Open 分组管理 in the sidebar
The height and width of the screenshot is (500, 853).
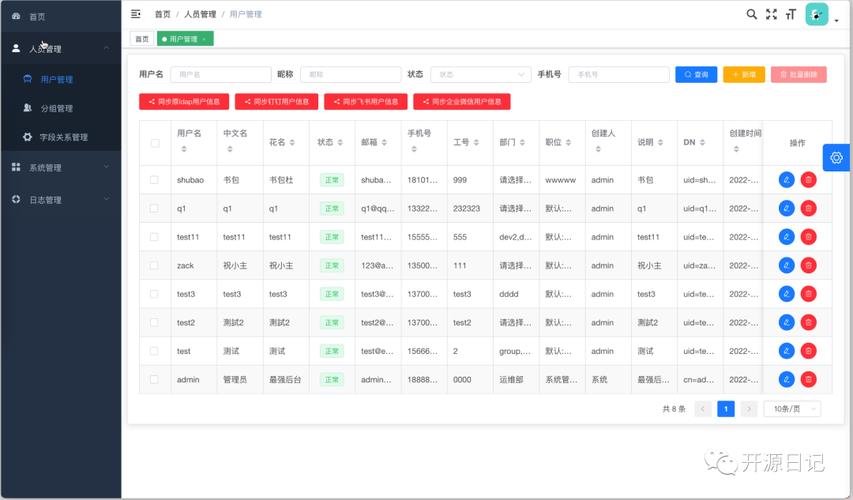61,108
